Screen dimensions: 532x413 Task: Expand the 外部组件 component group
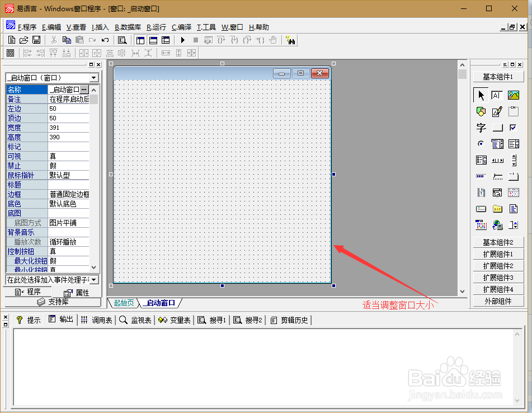(x=498, y=301)
